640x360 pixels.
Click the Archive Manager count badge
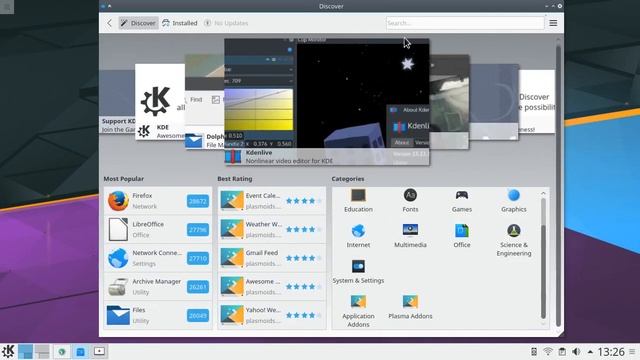198,287
